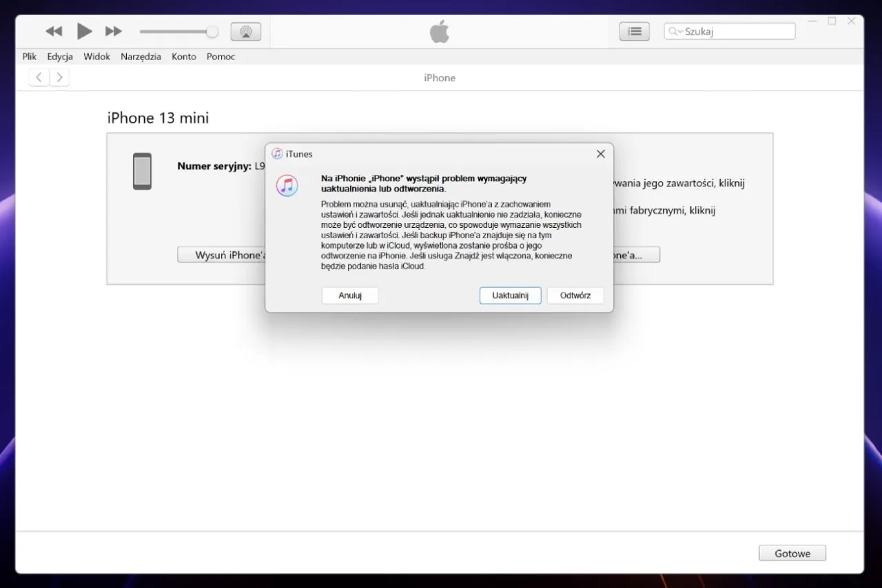Click the Play button
The width and height of the screenshot is (882, 588).
[84, 31]
